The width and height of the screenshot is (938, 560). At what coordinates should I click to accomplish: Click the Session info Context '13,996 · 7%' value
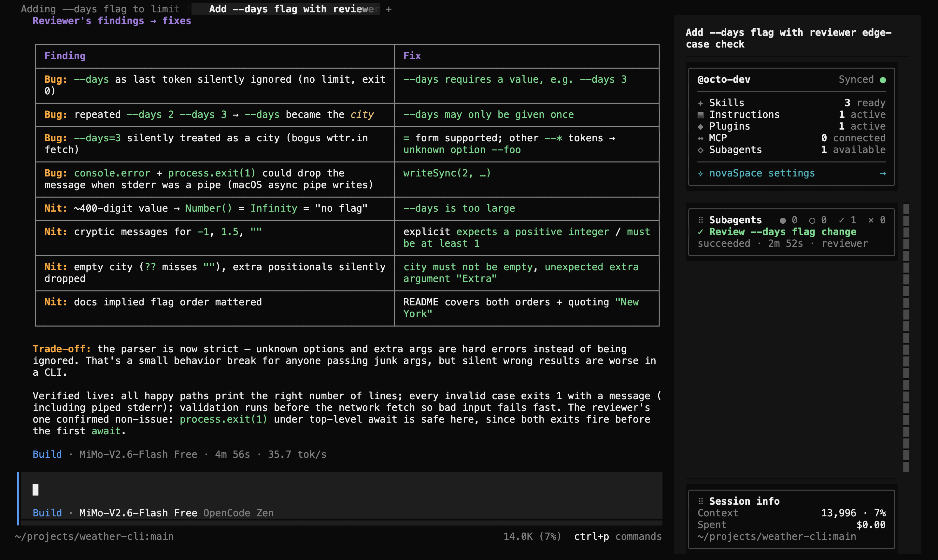pyautogui.click(x=853, y=513)
